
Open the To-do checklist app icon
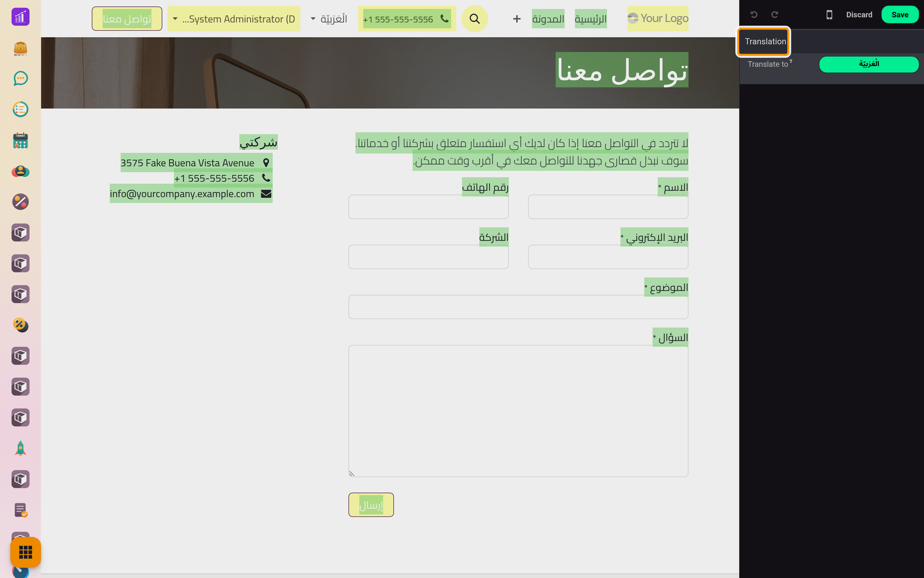pos(20,109)
